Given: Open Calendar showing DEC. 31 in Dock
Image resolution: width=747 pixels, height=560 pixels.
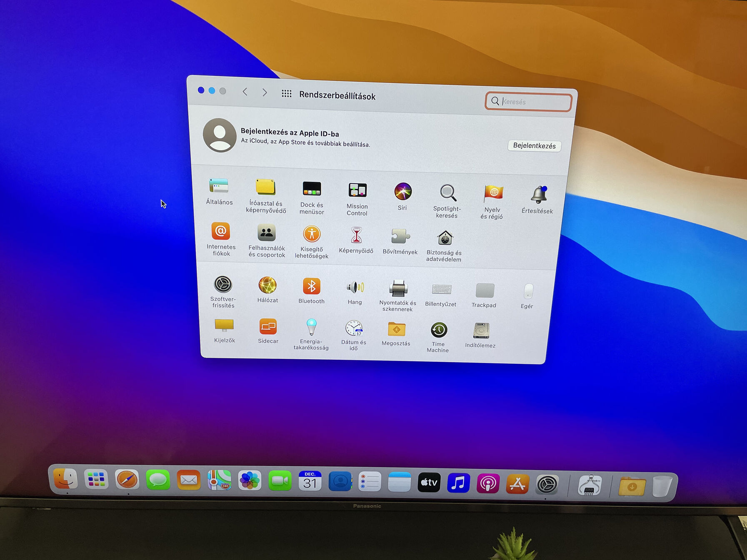Looking at the screenshot, I should coord(310,481).
